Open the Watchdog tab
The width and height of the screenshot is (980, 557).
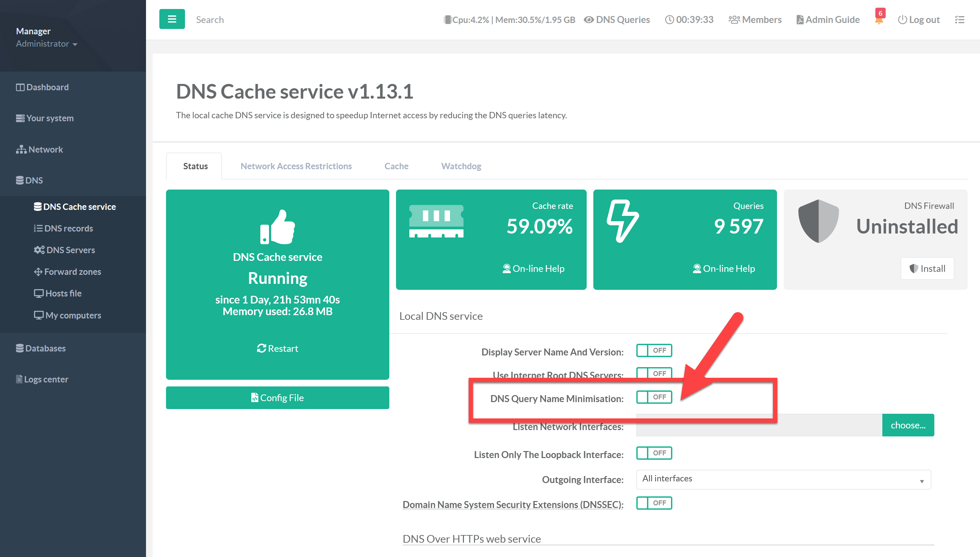click(461, 166)
